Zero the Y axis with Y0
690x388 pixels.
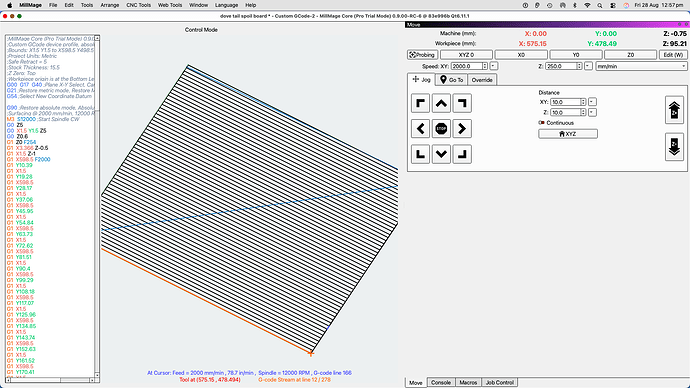pos(576,55)
